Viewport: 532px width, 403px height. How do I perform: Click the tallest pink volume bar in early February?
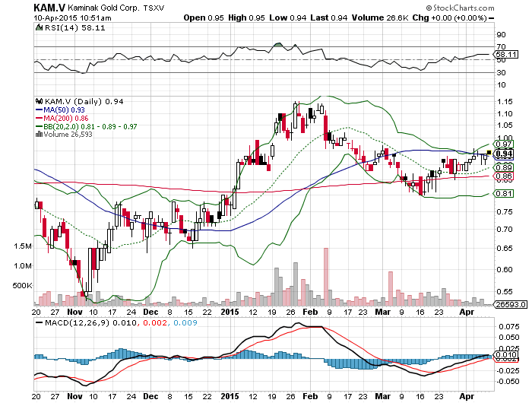pyautogui.click(x=326, y=277)
